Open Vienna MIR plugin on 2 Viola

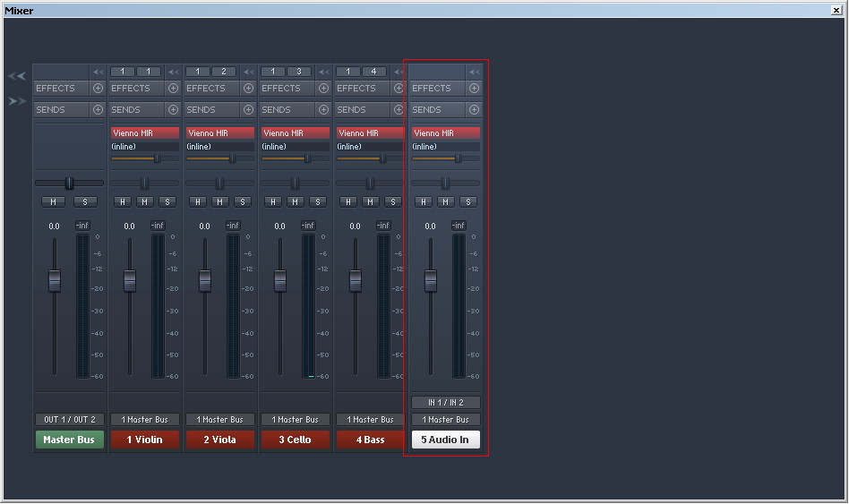219,133
